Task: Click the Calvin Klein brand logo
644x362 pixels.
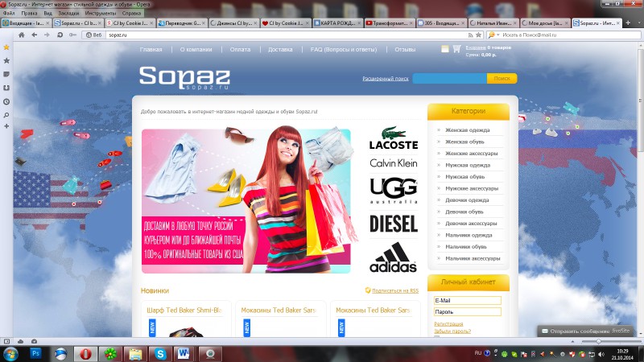Action: click(x=394, y=163)
